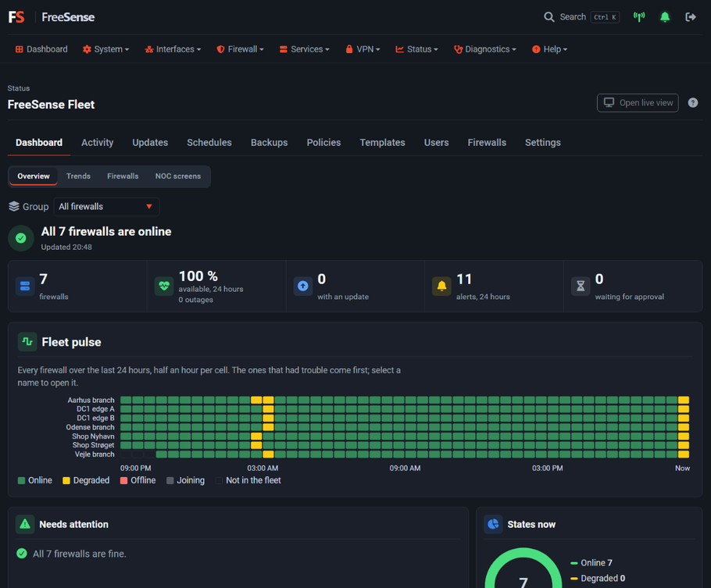Click the States now pie icon
711x588 pixels.
click(x=493, y=524)
